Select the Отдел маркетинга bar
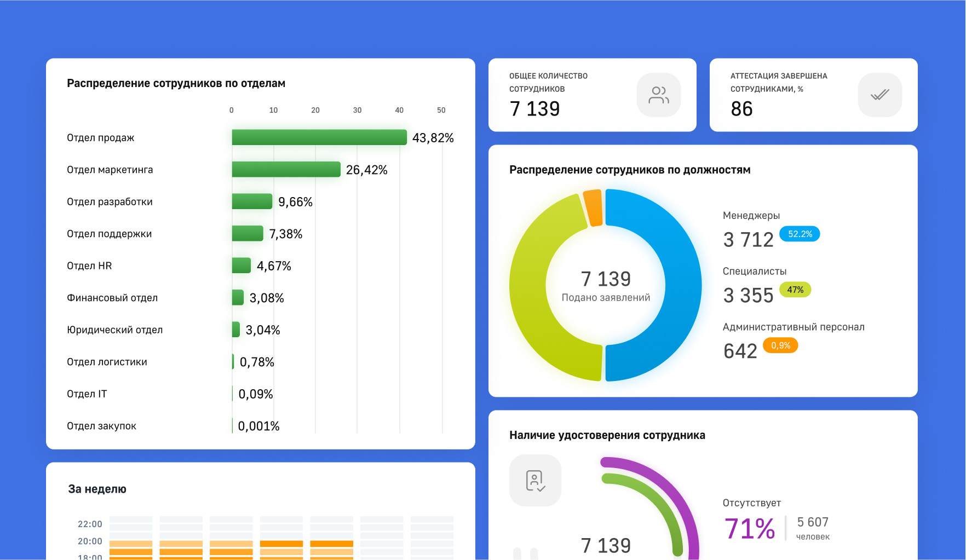This screenshot has height=560, width=966. click(286, 170)
